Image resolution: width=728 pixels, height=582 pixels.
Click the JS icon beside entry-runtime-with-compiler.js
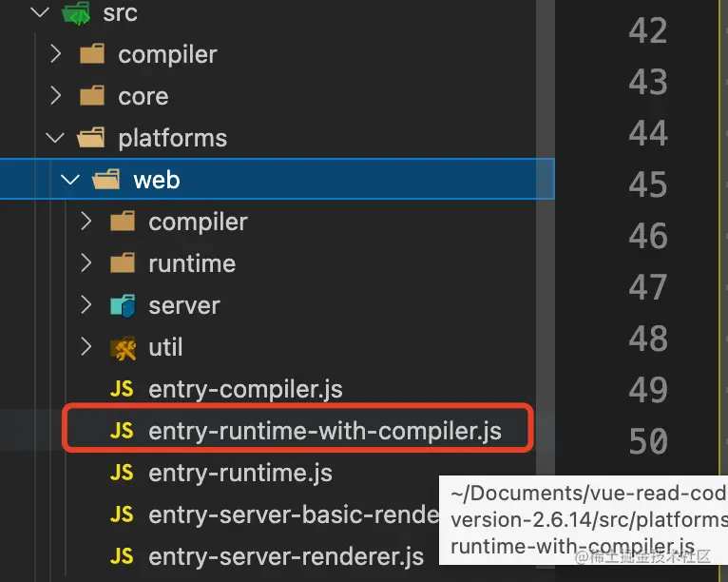pos(122,431)
